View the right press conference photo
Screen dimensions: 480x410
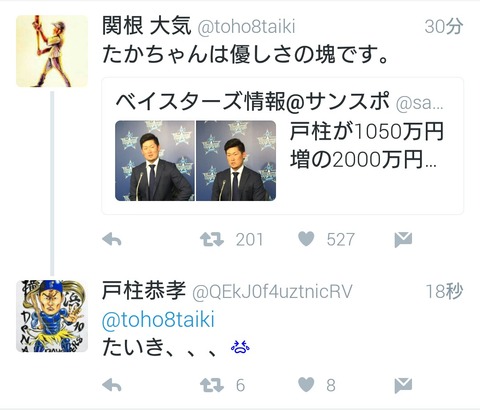pyautogui.click(x=236, y=161)
